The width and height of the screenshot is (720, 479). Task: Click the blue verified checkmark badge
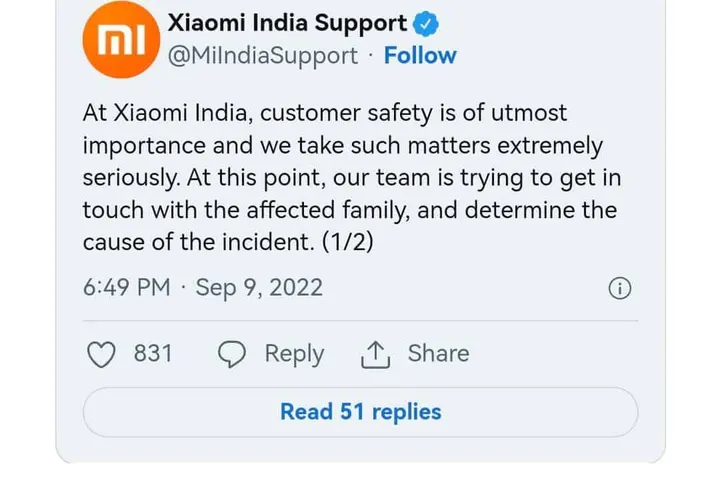426,24
